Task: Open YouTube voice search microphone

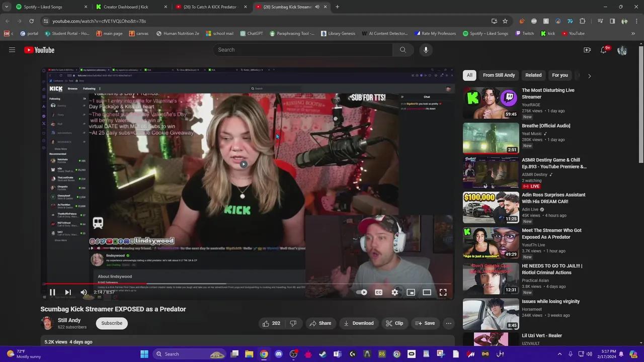Action: tap(426, 50)
